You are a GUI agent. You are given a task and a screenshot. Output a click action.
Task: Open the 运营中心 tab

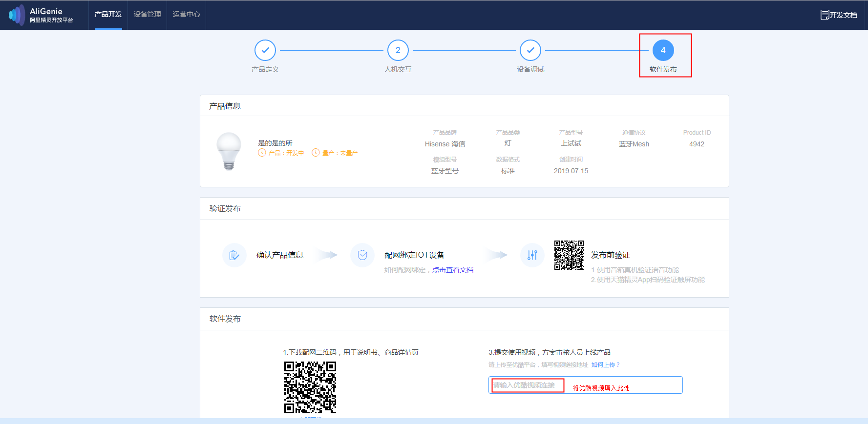tap(186, 15)
